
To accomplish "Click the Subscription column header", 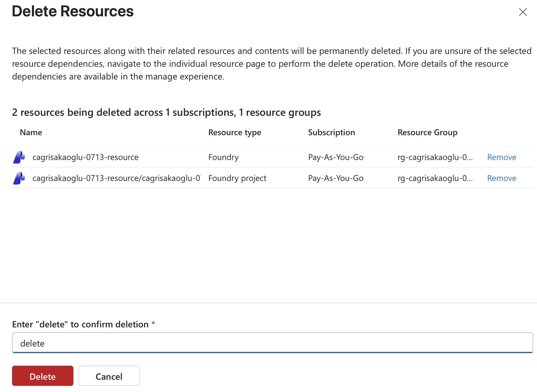I will pyautogui.click(x=331, y=132).
